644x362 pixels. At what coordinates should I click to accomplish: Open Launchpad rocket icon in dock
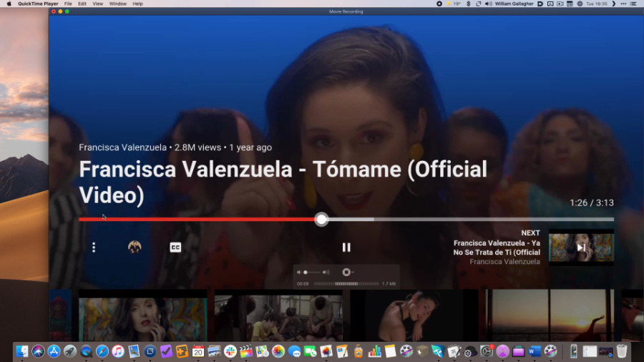[x=70, y=351]
